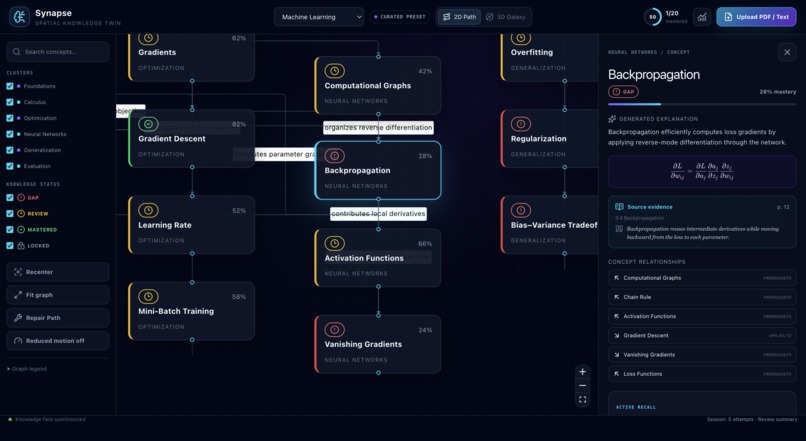Select the Backpropagation node card

[x=378, y=170]
